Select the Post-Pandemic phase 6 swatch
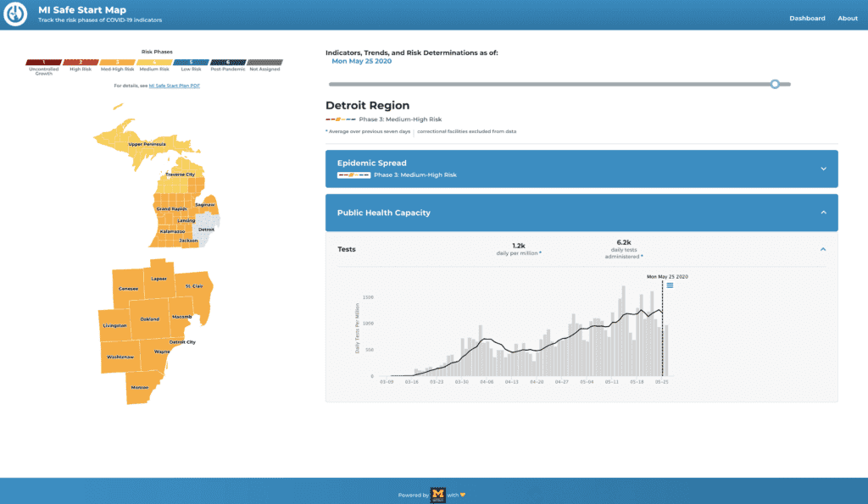 click(x=227, y=63)
